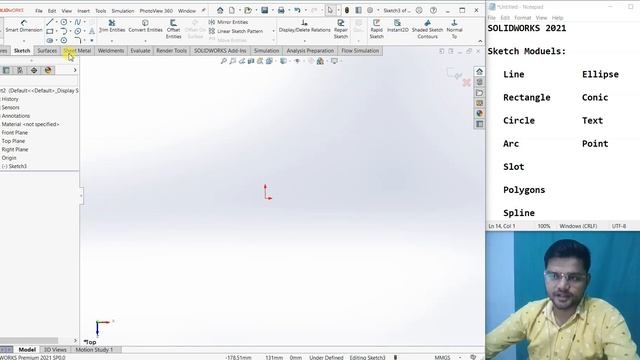This screenshot has height=360, width=640.
Task: Click the Convert Entities tool
Action: [145, 26]
